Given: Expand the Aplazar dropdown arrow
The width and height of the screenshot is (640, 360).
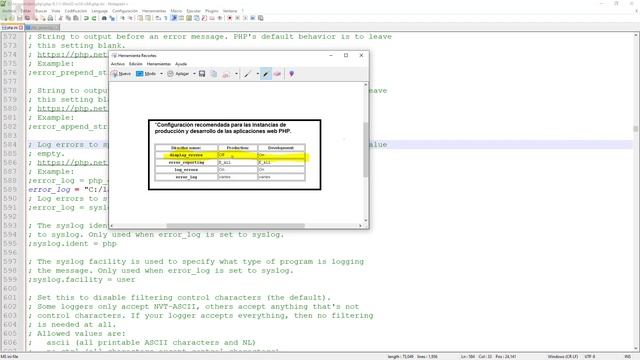Looking at the screenshot, I should point(194,74).
